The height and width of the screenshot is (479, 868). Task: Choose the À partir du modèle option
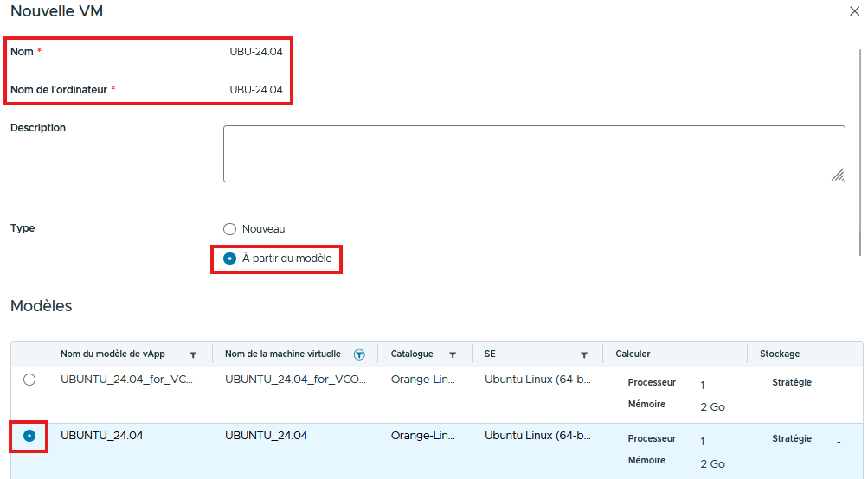click(x=229, y=259)
